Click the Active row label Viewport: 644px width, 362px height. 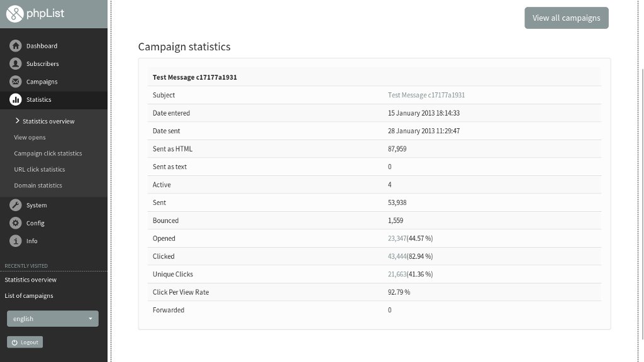[162, 185]
